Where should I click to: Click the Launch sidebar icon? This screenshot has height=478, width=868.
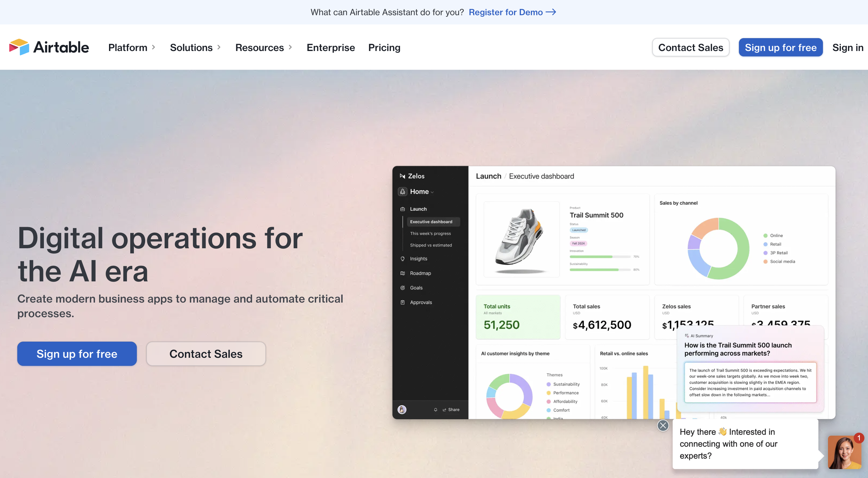point(402,209)
